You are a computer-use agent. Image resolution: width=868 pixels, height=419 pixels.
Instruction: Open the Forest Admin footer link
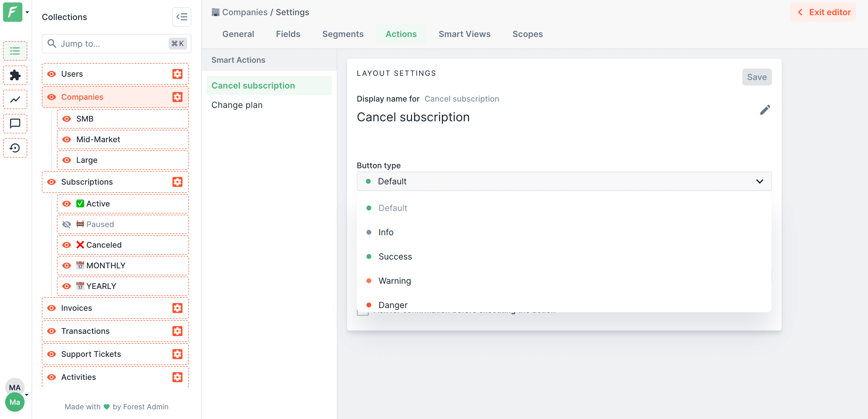click(x=145, y=407)
